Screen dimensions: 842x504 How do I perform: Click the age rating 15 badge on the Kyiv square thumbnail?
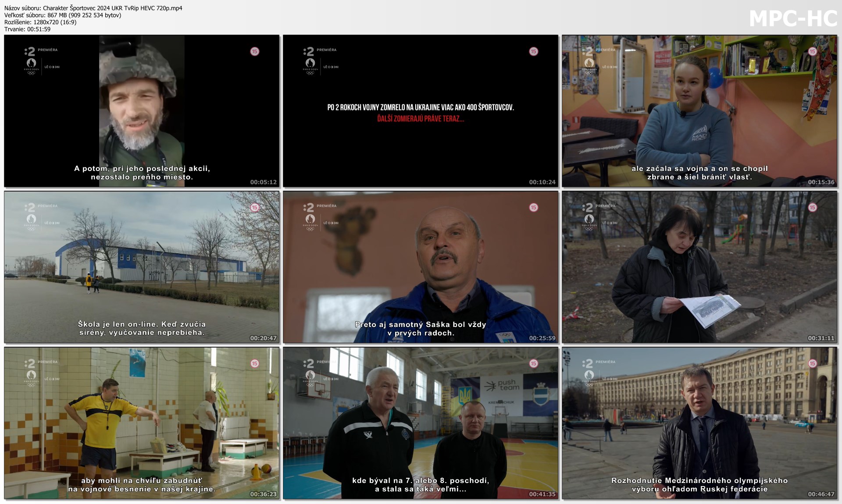813,363
